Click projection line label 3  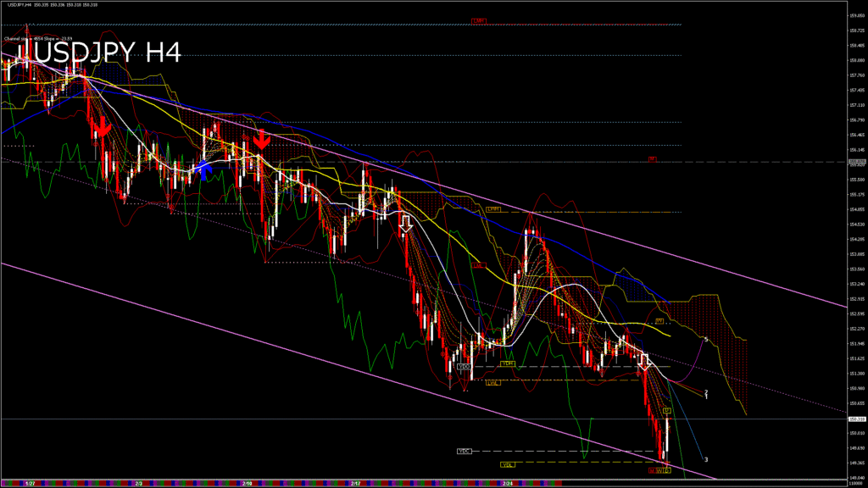pos(706,459)
